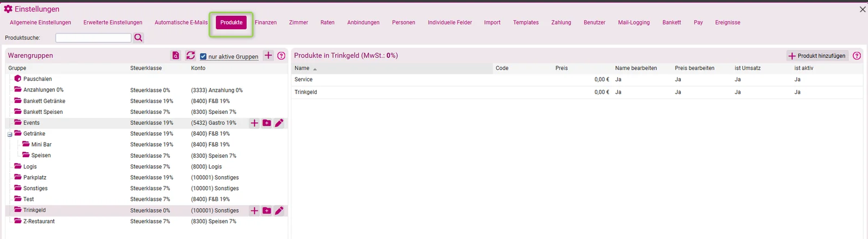Click the Pauschalen cube icon
Screen dimensions: 868x239
18,79
